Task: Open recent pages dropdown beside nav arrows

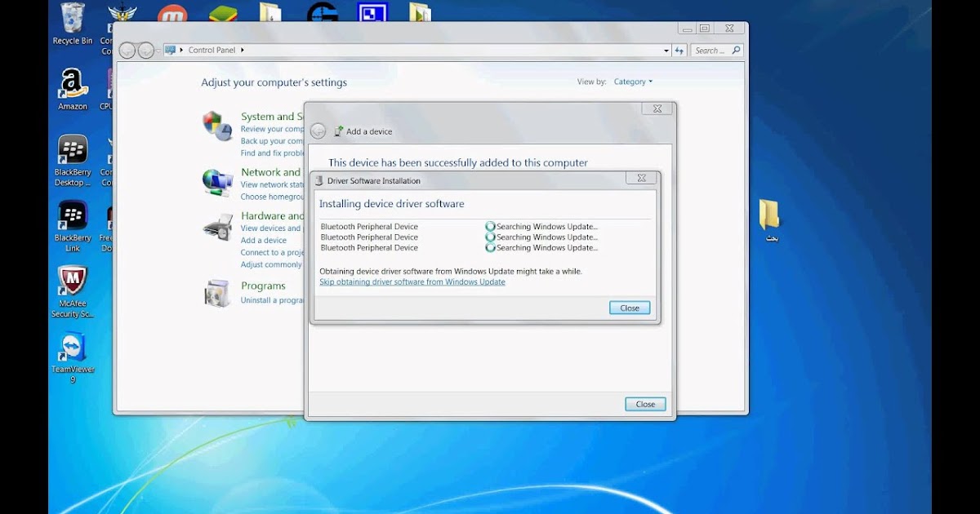Action: (x=158, y=51)
